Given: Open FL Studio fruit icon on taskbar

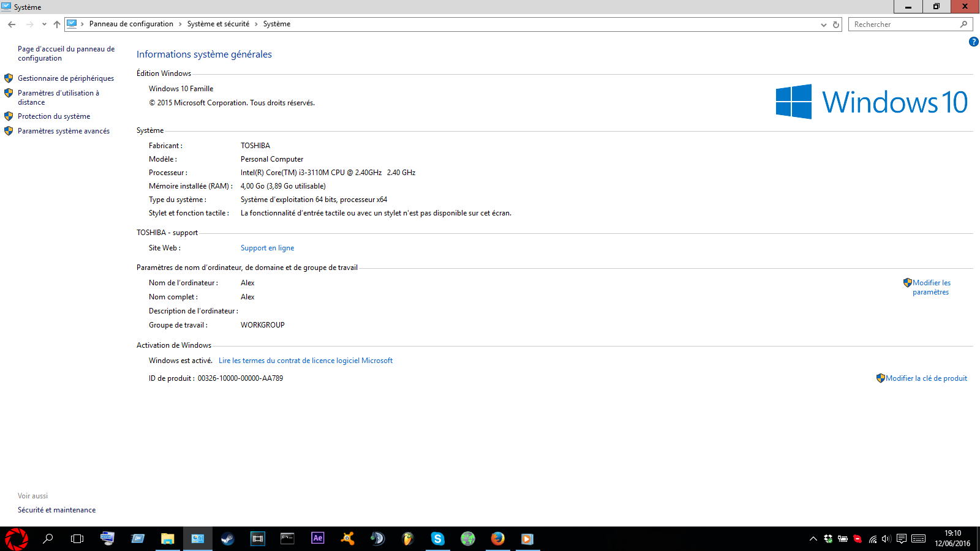Looking at the screenshot, I should [x=407, y=539].
